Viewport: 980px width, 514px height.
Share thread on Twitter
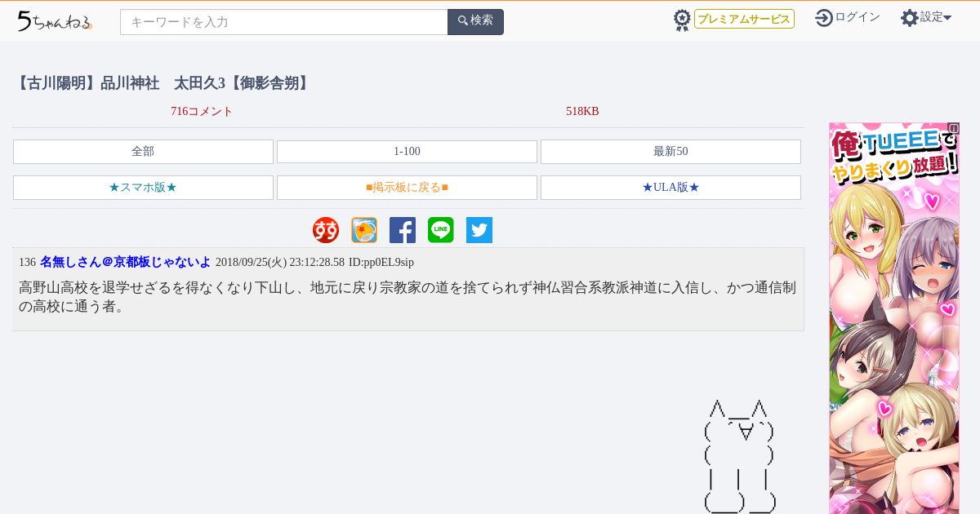tap(479, 230)
